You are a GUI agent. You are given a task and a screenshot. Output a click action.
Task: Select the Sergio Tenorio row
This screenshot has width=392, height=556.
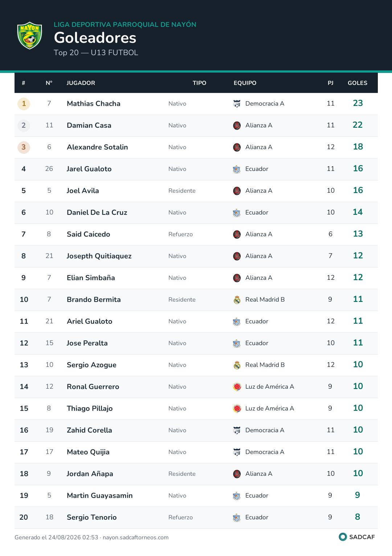click(x=196, y=518)
